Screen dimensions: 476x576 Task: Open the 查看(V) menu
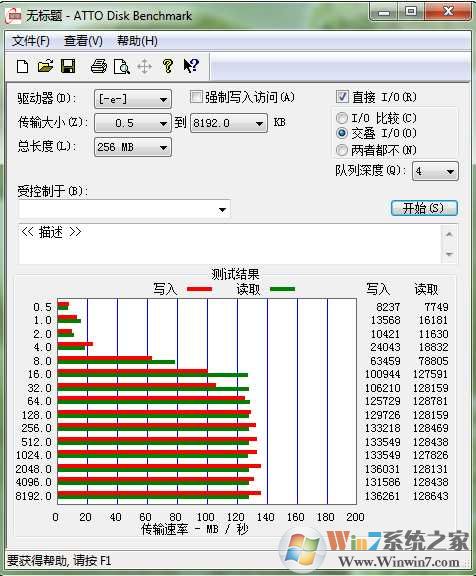pyautogui.click(x=83, y=41)
